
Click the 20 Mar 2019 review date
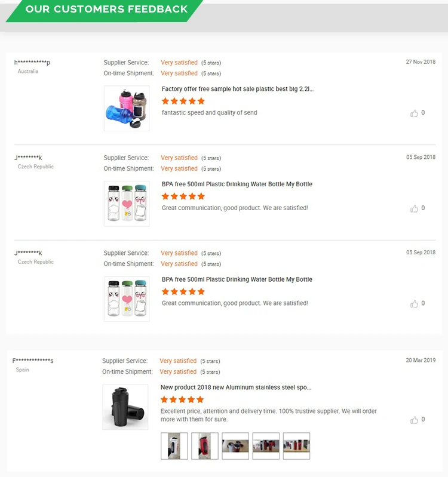pyautogui.click(x=421, y=360)
